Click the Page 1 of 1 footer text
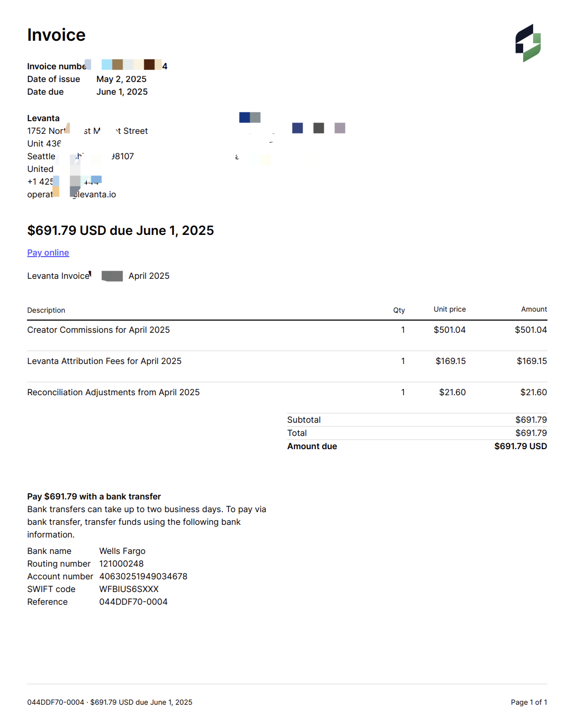This screenshot has height=728, width=575. pyautogui.click(x=529, y=703)
